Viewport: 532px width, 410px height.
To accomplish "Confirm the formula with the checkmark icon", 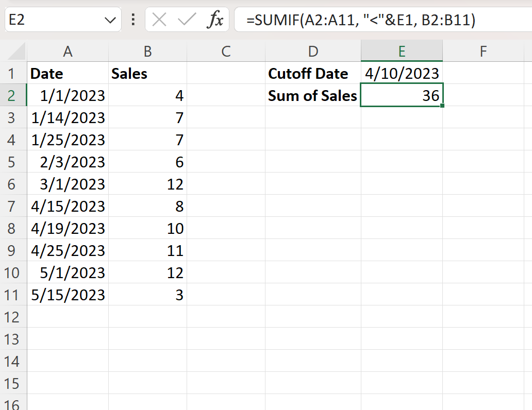I will click(x=187, y=20).
